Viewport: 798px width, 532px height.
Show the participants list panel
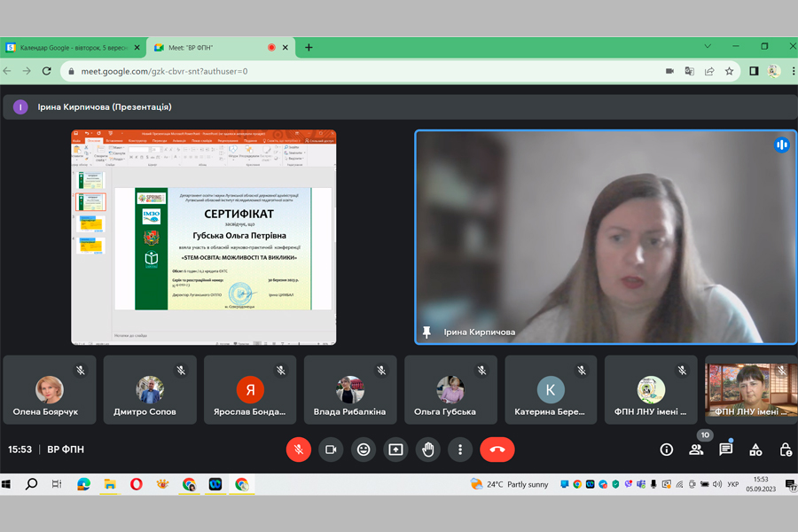click(696, 450)
